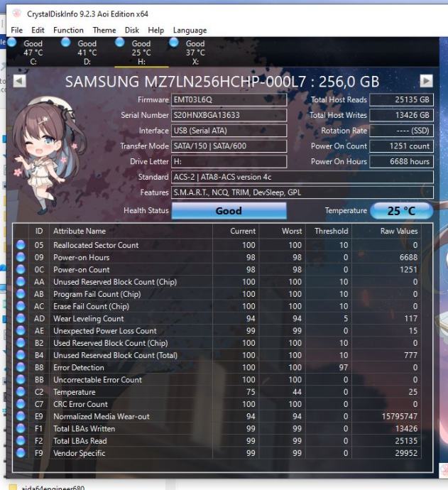Select the Vendor Specific row text
The width and height of the screenshot is (448, 490).
click(x=80, y=453)
